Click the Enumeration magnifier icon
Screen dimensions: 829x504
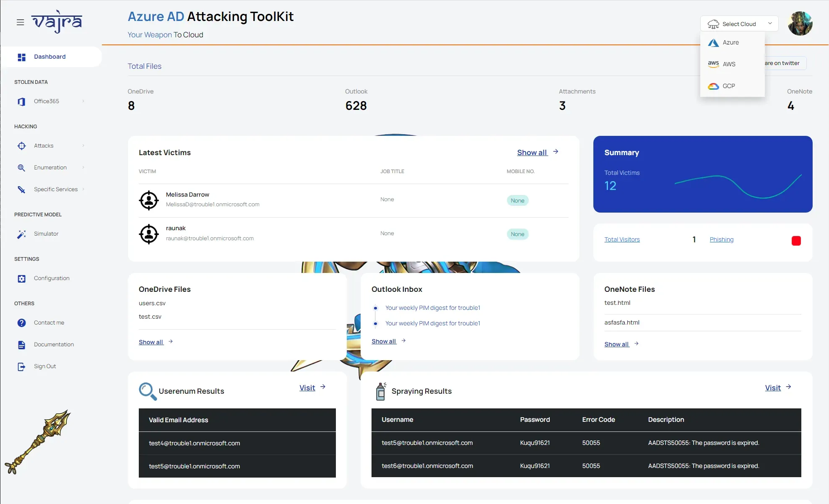pyautogui.click(x=22, y=168)
